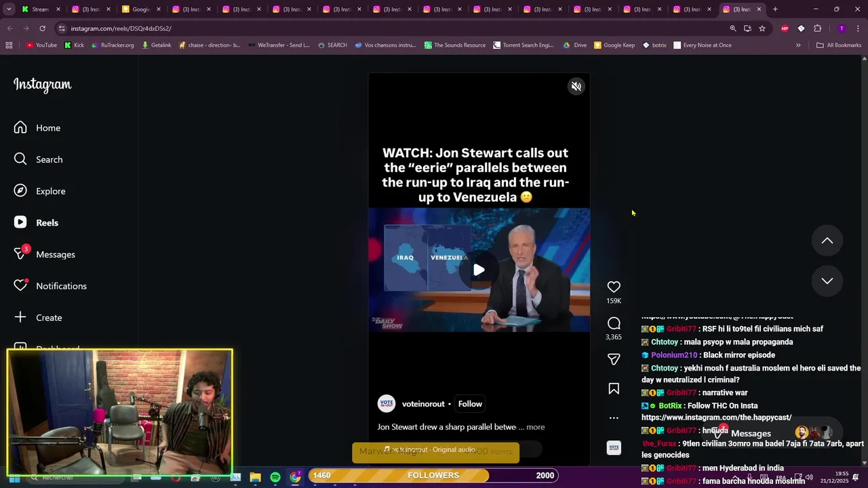Image resolution: width=868 pixels, height=488 pixels.
Task: Open Spotify from the taskbar
Action: [x=275, y=477]
